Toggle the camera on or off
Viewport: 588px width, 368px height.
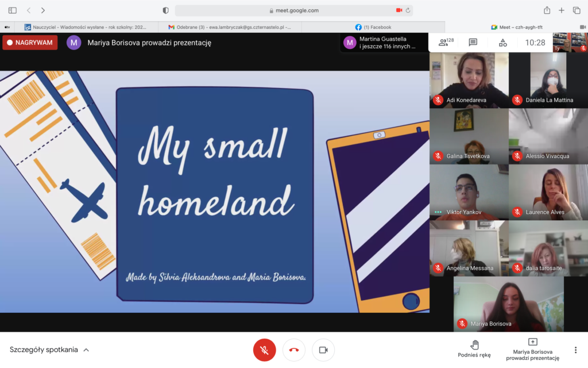(323, 350)
